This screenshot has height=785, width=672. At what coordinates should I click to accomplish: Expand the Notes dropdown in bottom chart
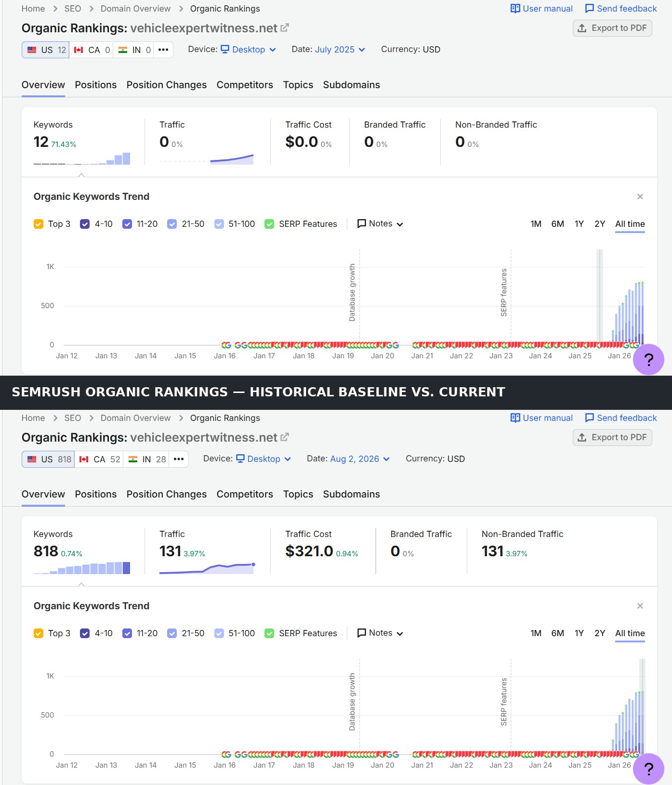pos(380,633)
